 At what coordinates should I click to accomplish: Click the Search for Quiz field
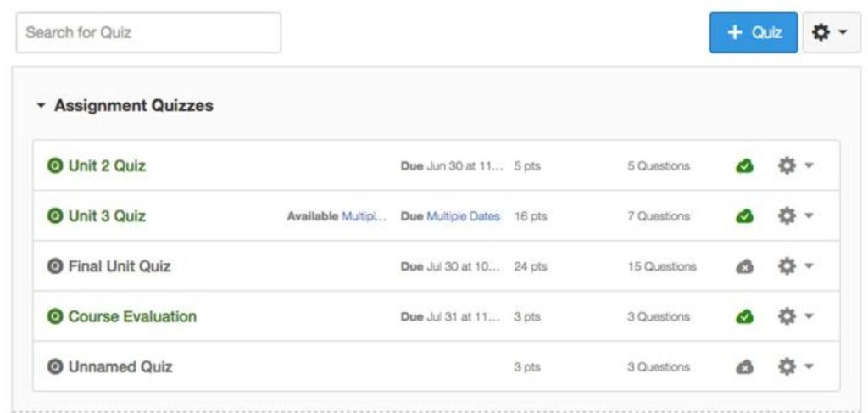(148, 33)
